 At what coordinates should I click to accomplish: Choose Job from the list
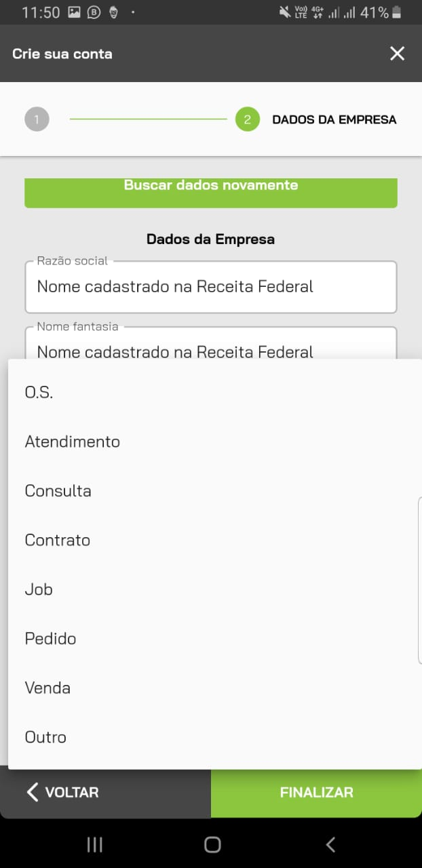tap(39, 589)
